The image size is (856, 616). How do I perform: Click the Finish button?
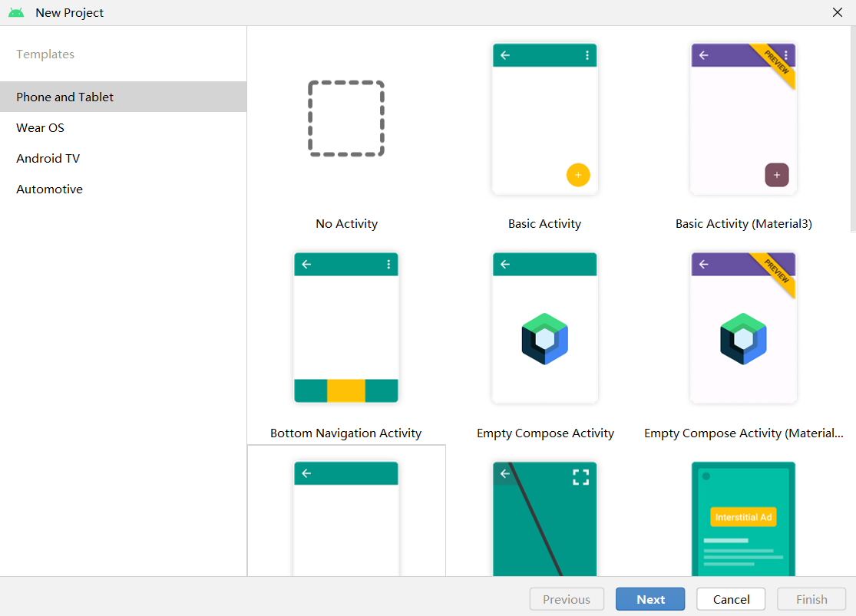811,599
